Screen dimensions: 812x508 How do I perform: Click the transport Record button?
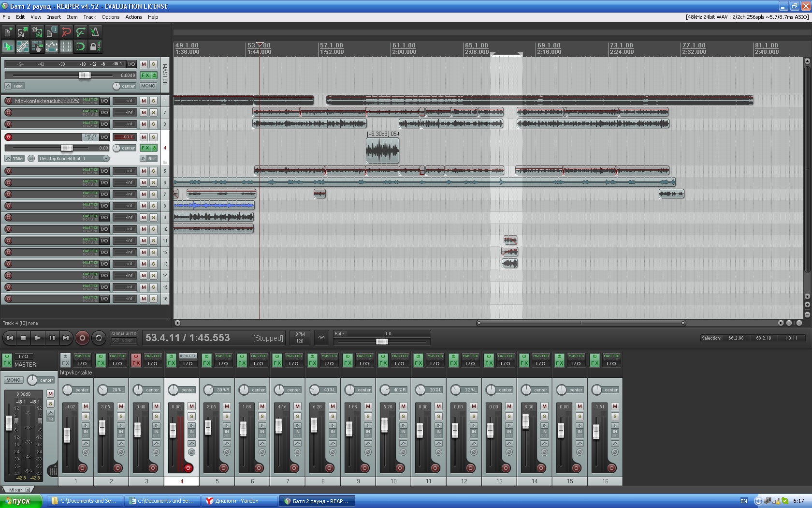pyautogui.click(x=82, y=338)
